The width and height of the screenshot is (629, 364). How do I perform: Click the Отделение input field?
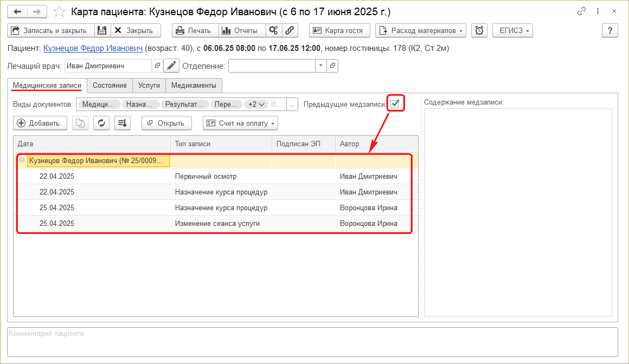[272, 66]
